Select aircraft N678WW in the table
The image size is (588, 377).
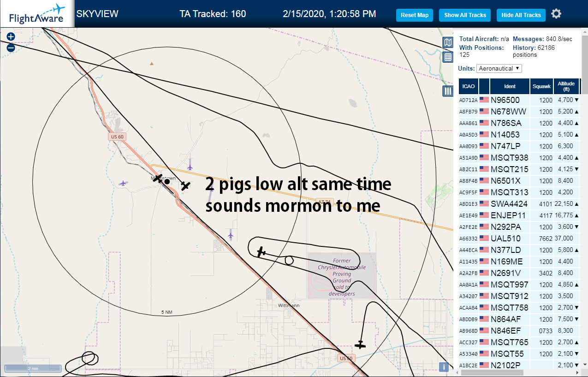tap(519, 111)
